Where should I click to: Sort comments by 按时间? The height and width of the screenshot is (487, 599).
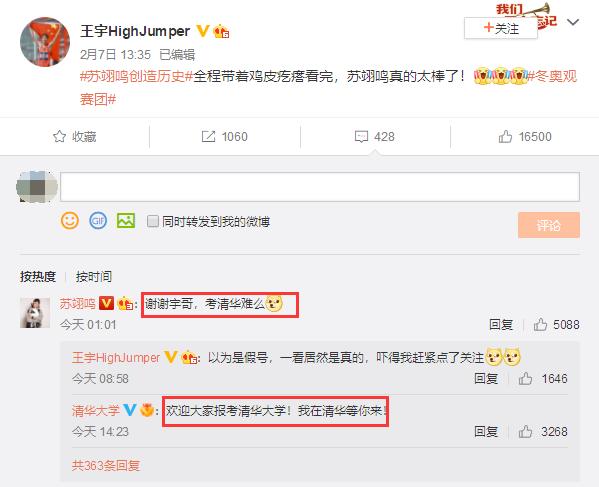pyautogui.click(x=94, y=276)
